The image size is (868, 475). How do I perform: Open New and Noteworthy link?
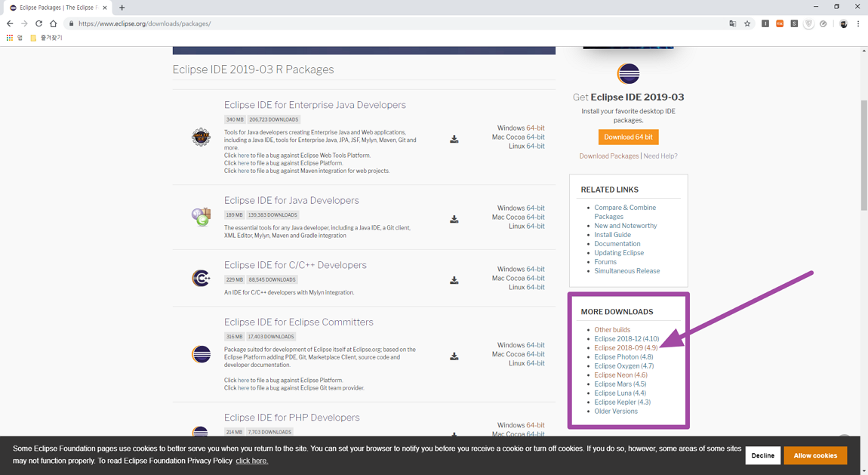[626, 226]
